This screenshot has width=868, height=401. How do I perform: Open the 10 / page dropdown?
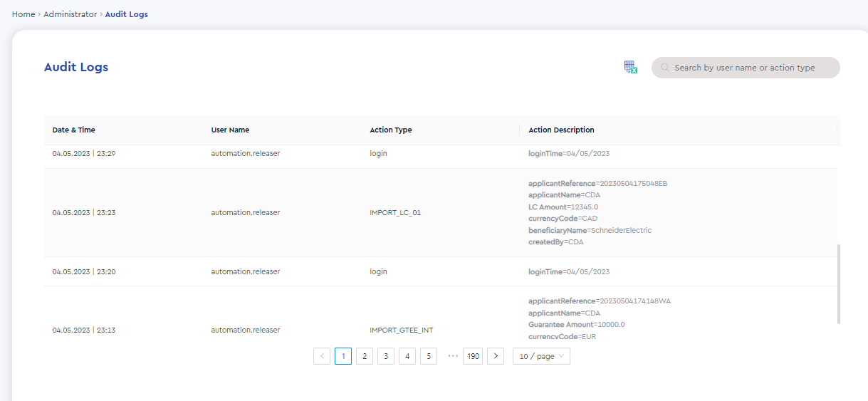pyautogui.click(x=541, y=356)
